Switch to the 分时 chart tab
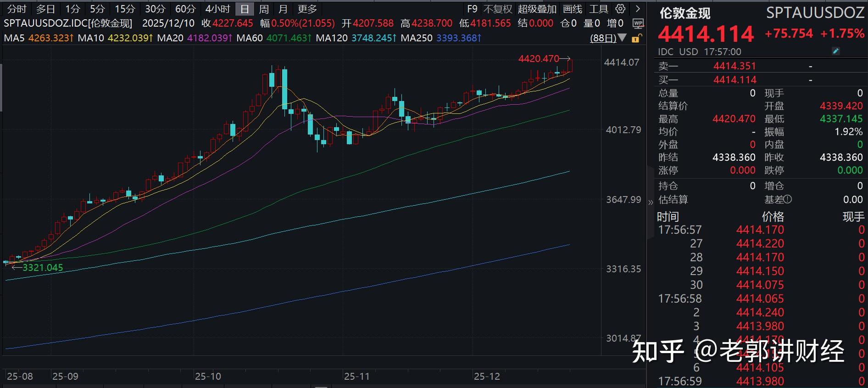Viewport: 868px width, 388px height. click(17, 9)
